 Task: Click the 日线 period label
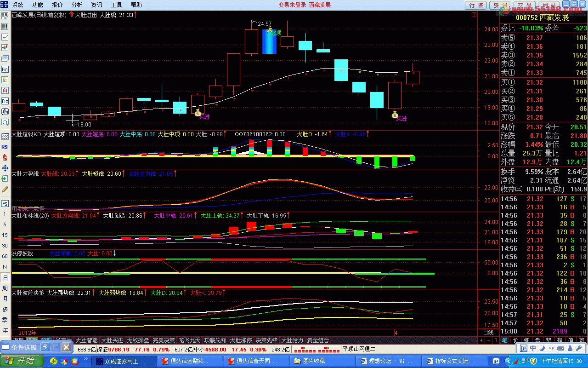[488, 332]
